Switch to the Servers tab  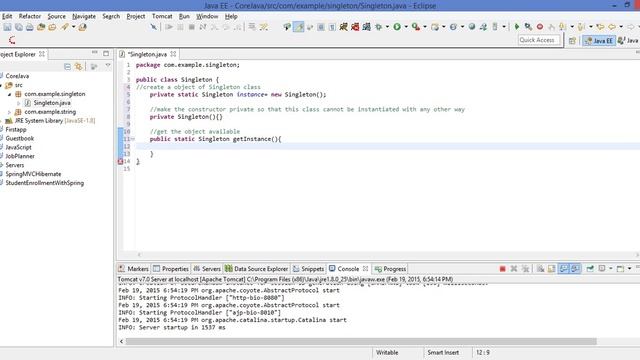click(207, 269)
